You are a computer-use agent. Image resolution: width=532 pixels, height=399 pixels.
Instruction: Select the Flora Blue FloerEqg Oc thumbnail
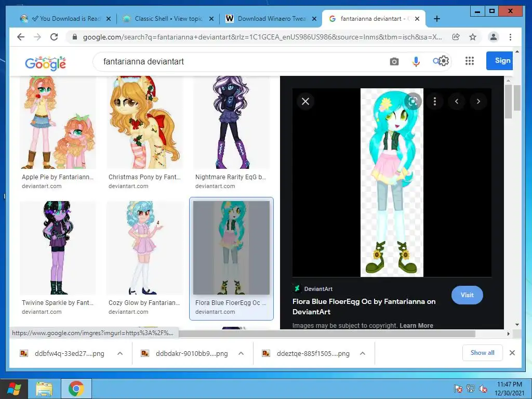[231, 248]
